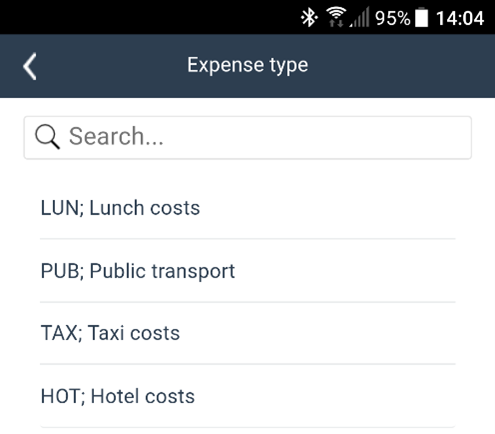Tap empty area right of Lunch costs row
Screen dimensions: 495x434
pos(328,208)
